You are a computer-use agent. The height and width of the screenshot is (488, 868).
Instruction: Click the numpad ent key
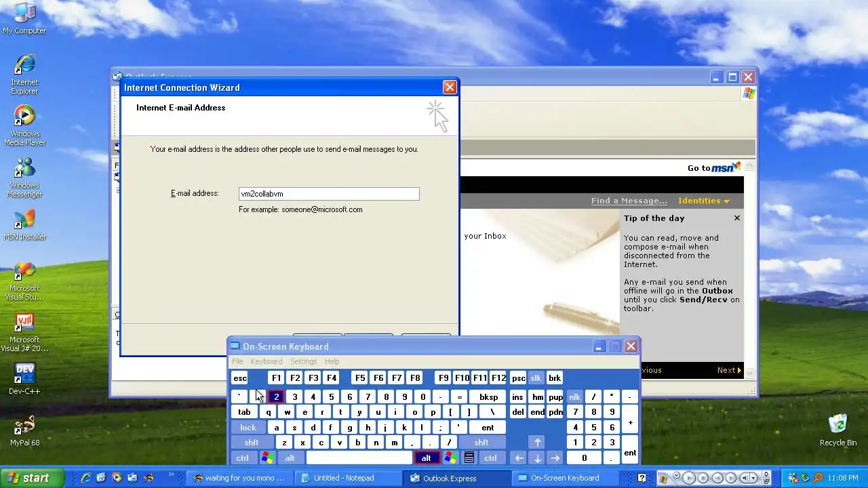(x=630, y=450)
